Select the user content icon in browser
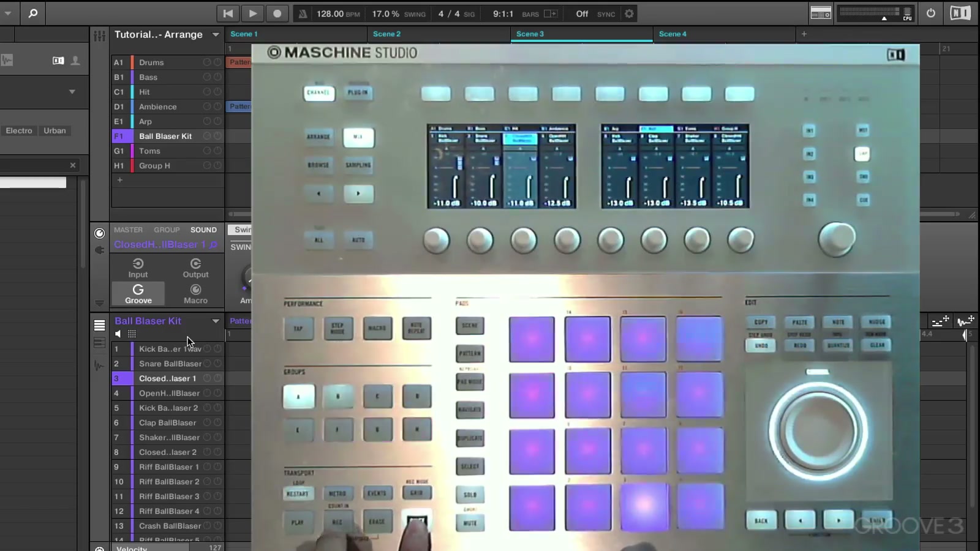 point(75,61)
